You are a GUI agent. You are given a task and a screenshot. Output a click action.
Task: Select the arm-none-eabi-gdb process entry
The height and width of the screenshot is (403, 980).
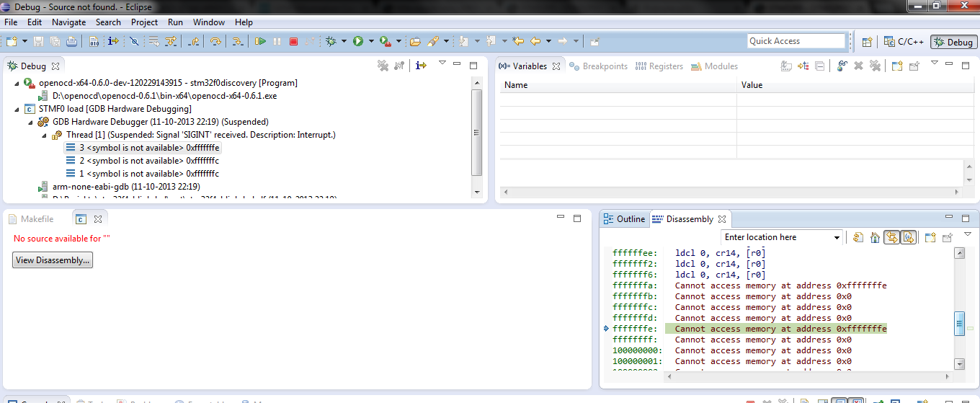tap(120, 187)
